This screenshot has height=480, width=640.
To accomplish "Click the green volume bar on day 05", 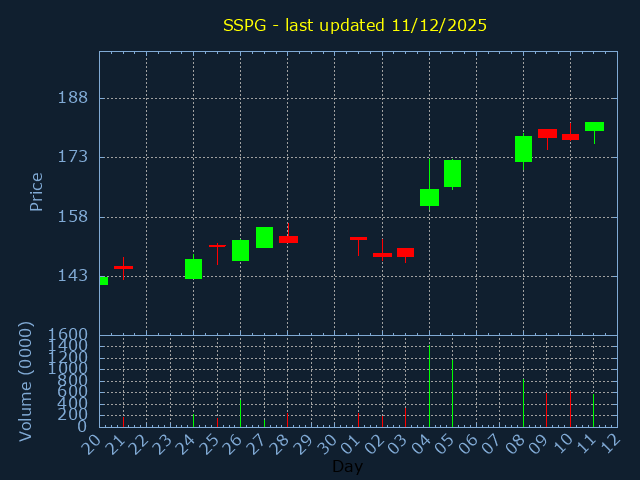I will (452, 392).
